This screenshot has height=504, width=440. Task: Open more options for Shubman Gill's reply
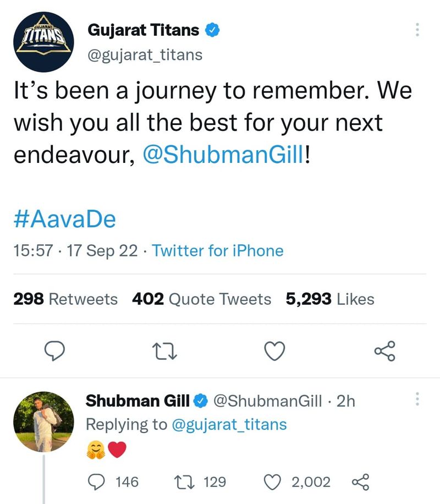pyautogui.click(x=417, y=400)
